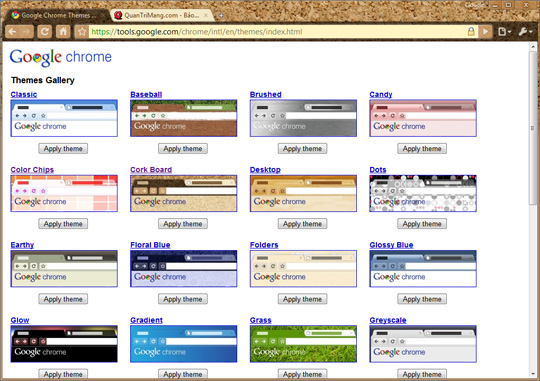Open the Gradient theme link
The width and height of the screenshot is (540, 381).
(146, 320)
